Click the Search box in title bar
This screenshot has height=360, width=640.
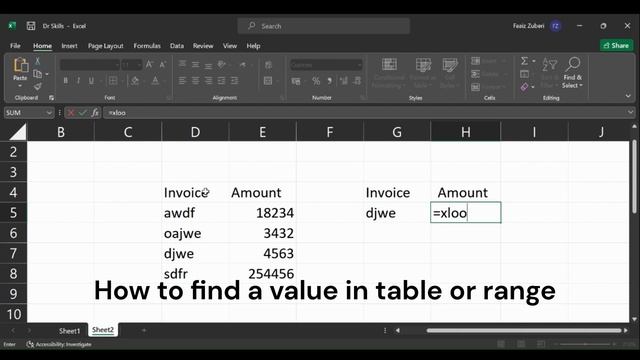click(x=324, y=26)
